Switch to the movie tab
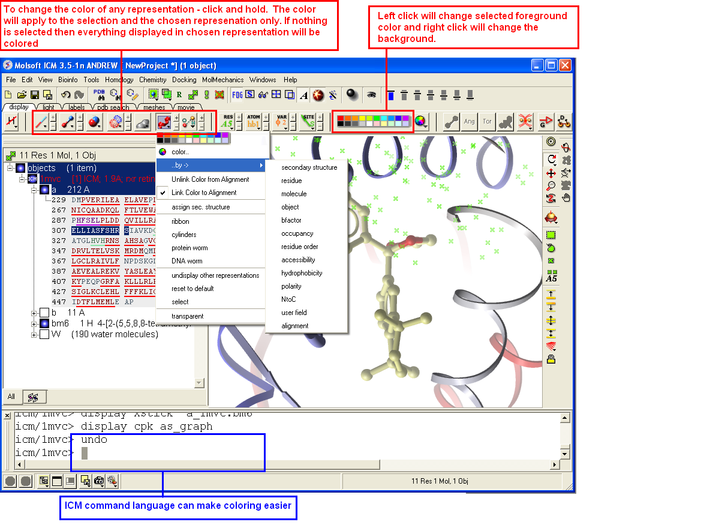728x525 pixels. [x=186, y=107]
